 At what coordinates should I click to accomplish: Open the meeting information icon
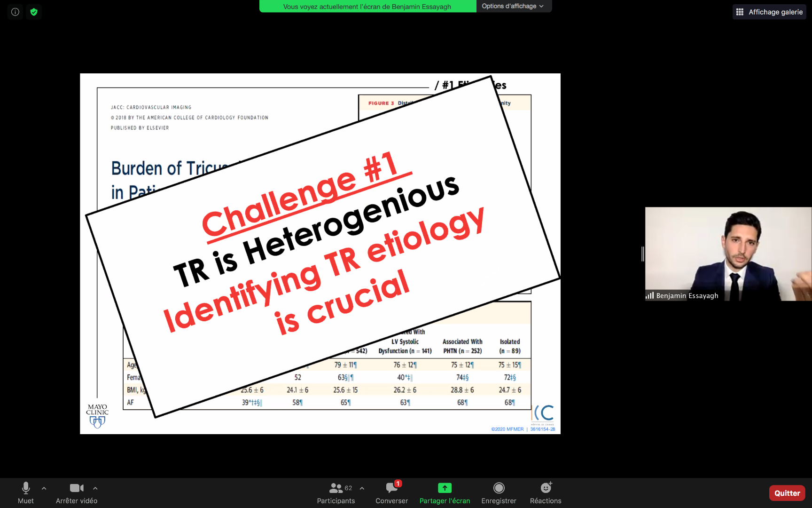(15, 12)
